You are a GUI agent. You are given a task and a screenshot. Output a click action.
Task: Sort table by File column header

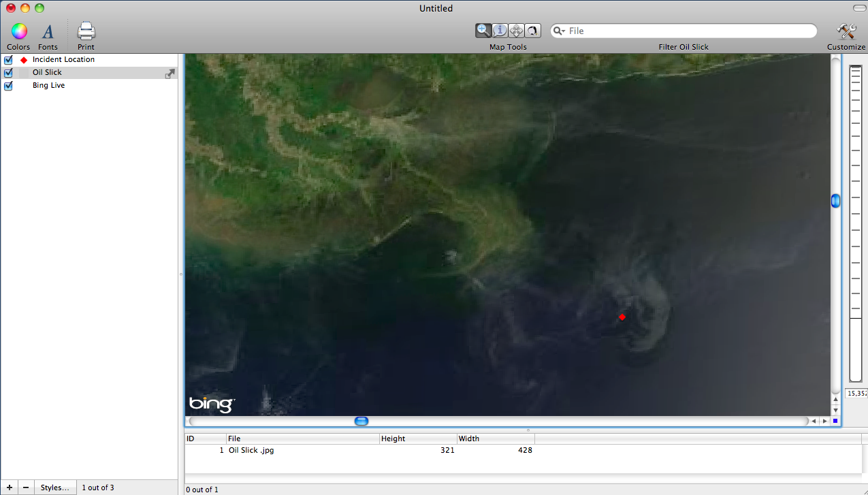point(302,439)
